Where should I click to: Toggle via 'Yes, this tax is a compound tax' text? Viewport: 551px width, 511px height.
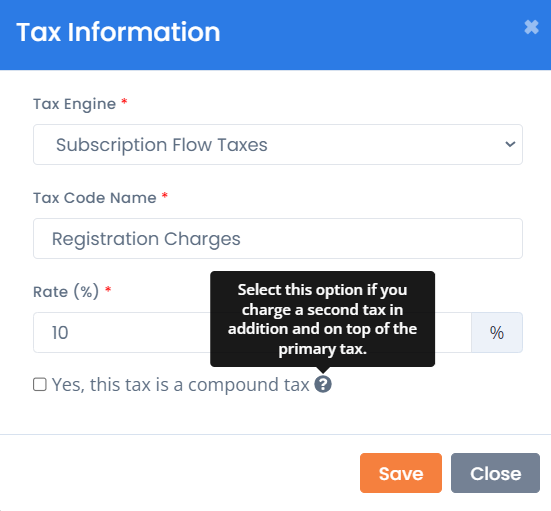coord(180,384)
